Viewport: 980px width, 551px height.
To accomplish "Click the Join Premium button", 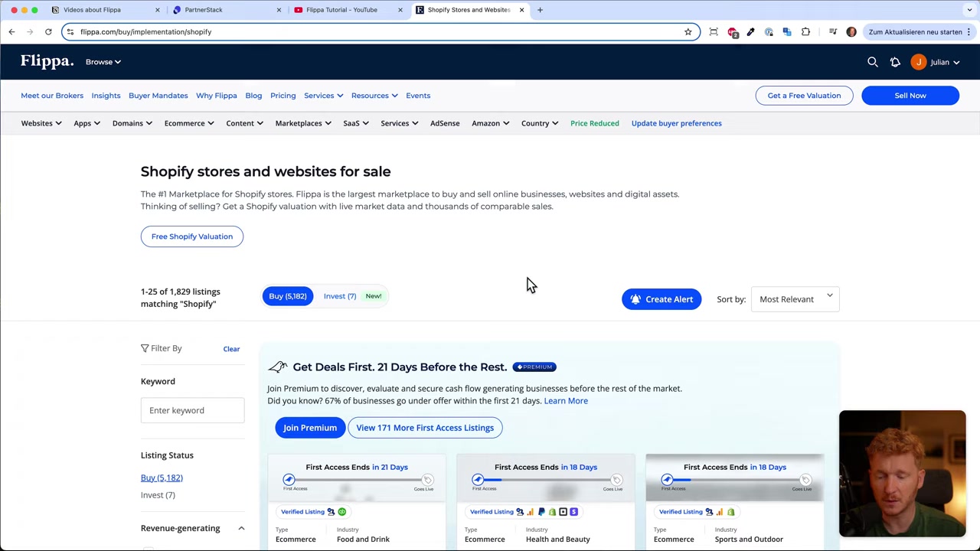I will coord(310,428).
